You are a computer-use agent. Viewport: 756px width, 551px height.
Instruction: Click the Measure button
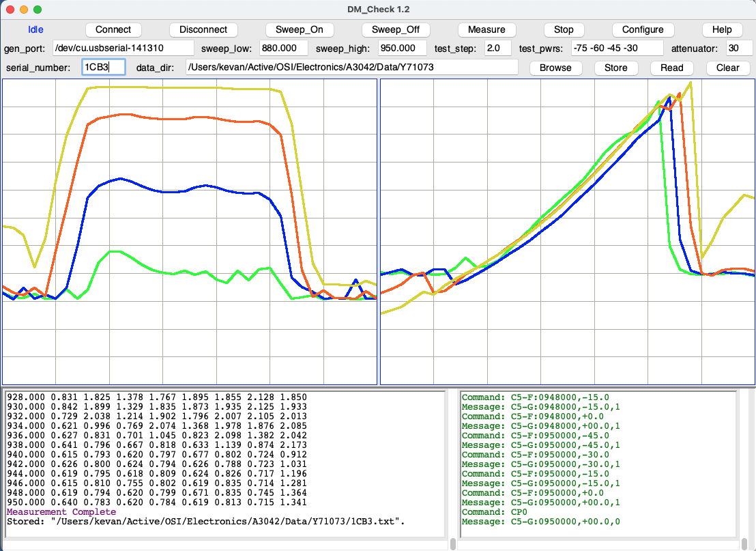pos(486,30)
